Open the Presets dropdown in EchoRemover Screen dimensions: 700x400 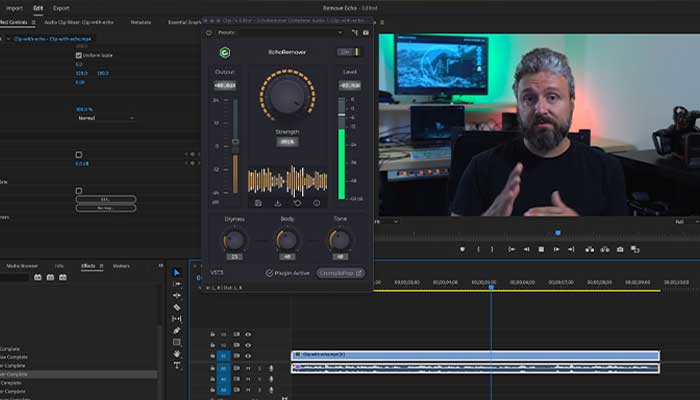[280, 33]
